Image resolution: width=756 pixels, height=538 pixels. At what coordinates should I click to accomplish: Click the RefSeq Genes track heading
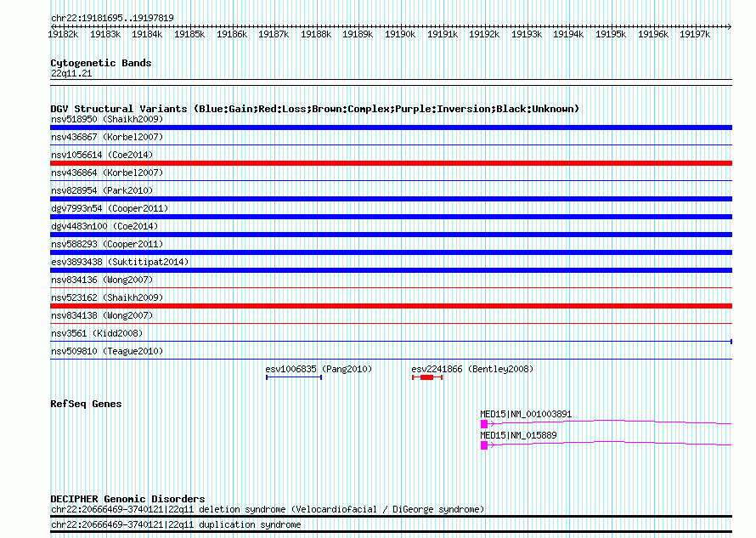tap(86, 404)
